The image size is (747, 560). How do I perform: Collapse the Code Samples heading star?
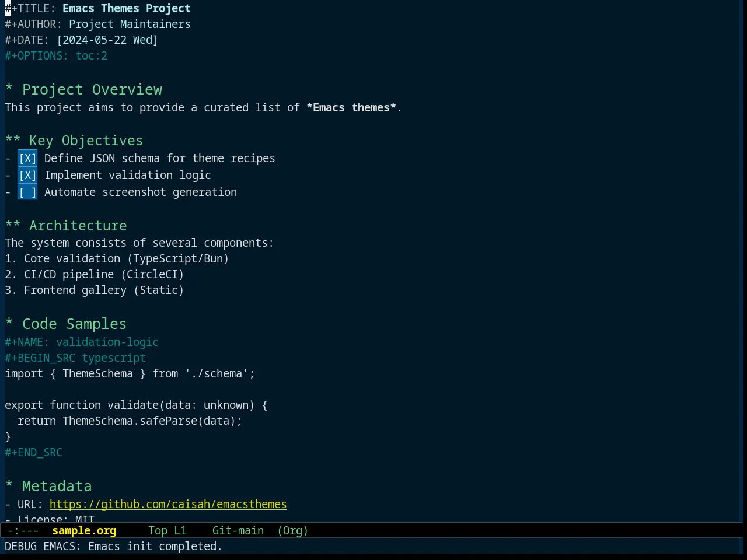click(9, 324)
